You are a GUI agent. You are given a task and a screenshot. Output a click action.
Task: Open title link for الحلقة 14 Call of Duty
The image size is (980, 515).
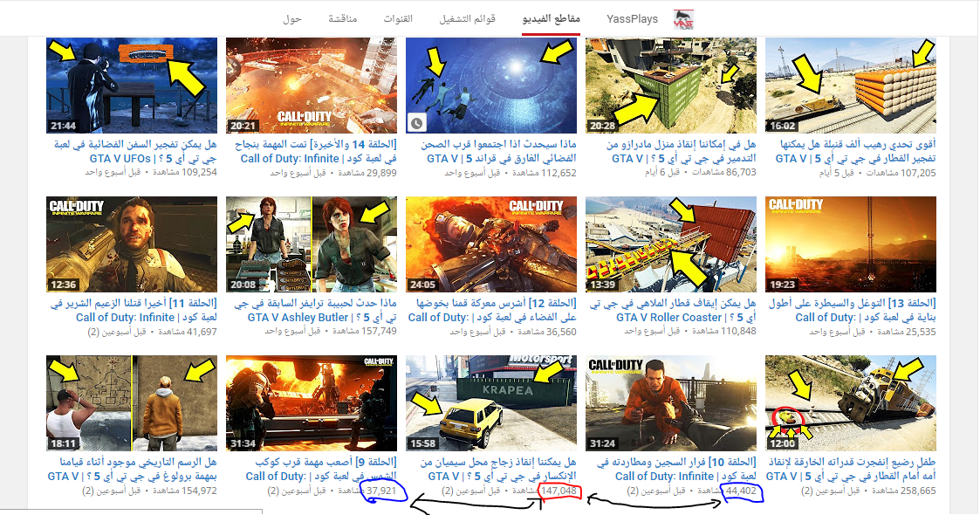[316, 151]
